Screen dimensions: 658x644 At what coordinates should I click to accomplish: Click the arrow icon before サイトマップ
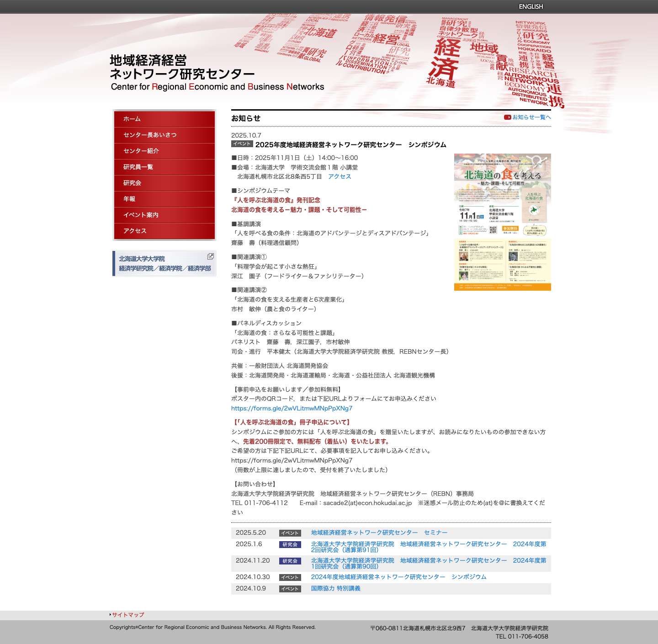110,614
